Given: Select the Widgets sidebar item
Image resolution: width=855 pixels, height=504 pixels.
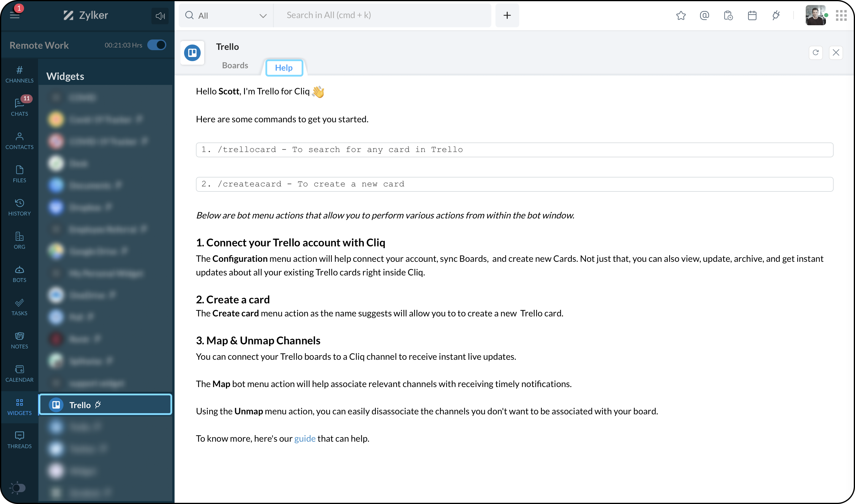Looking at the screenshot, I should coord(19,407).
